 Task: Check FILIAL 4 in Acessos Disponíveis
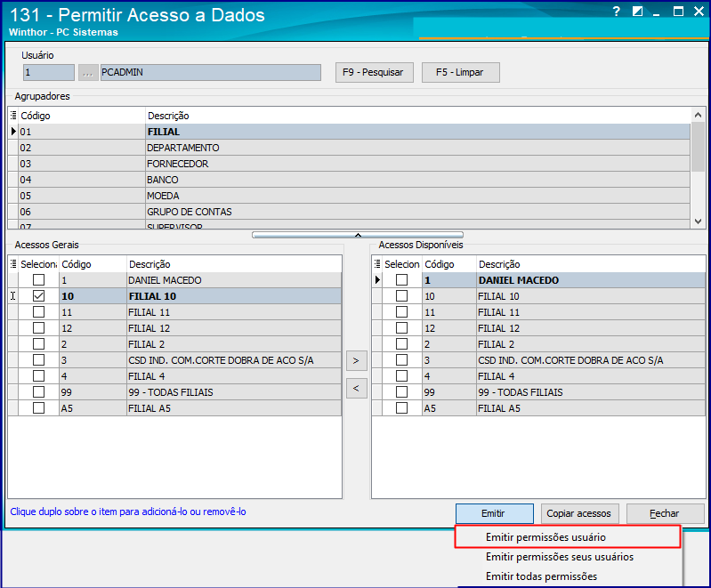(401, 375)
